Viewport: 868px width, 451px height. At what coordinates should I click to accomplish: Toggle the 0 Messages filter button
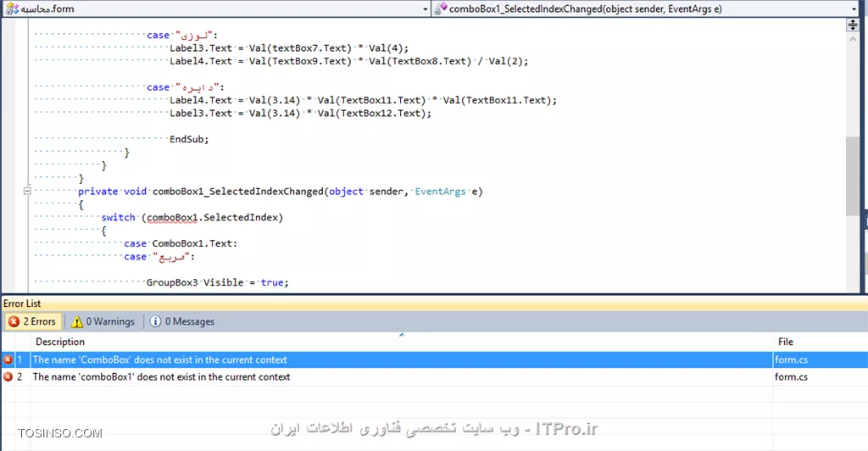[x=182, y=321]
